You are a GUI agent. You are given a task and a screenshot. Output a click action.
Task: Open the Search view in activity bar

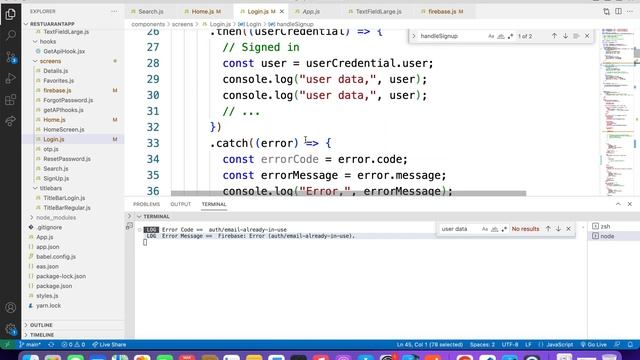(11, 36)
